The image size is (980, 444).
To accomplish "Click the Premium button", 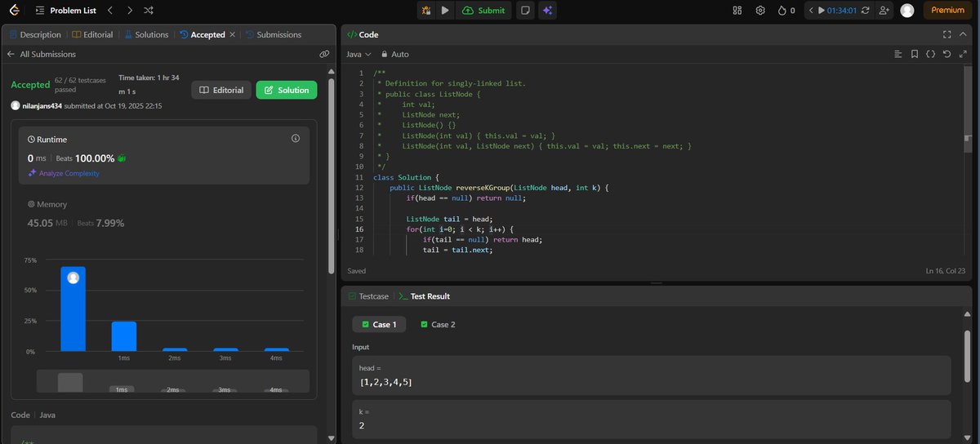I will tap(948, 11).
